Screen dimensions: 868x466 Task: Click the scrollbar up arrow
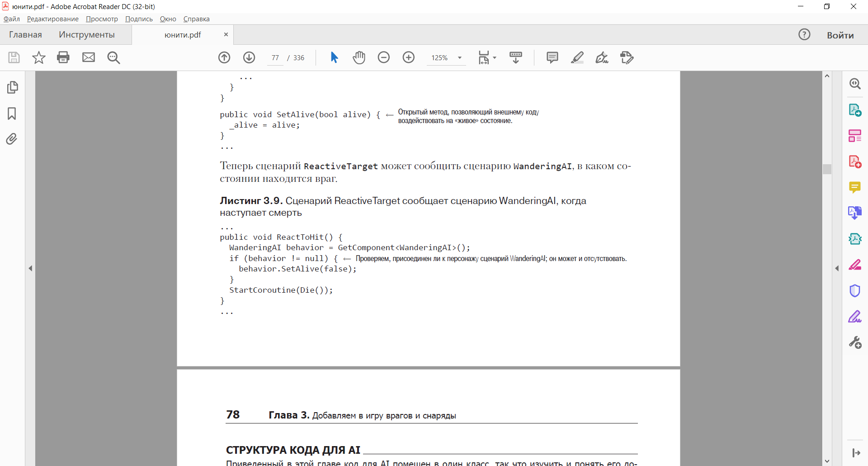827,76
